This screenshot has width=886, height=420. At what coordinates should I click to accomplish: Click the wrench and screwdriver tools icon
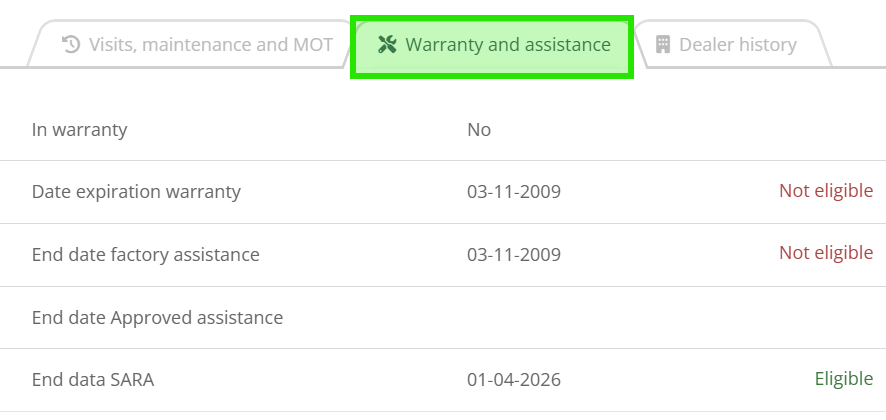pyautogui.click(x=388, y=44)
